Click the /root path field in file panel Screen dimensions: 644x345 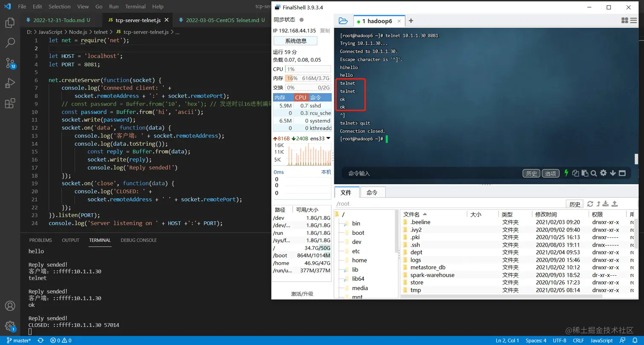449,204
